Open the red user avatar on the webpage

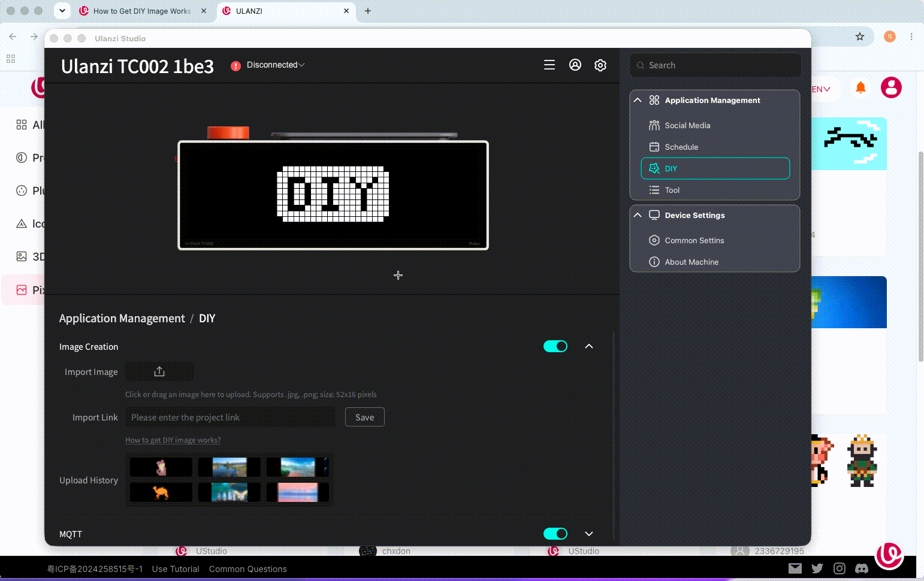891,87
